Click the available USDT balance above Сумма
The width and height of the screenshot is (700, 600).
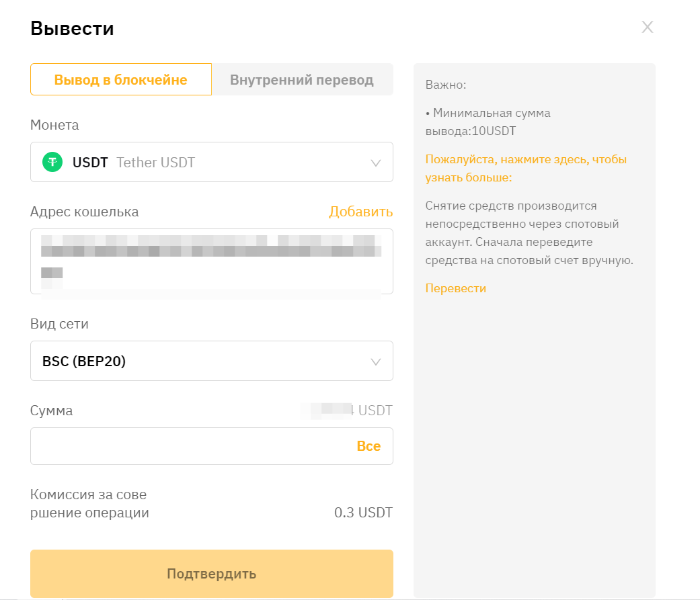[347, 411]
